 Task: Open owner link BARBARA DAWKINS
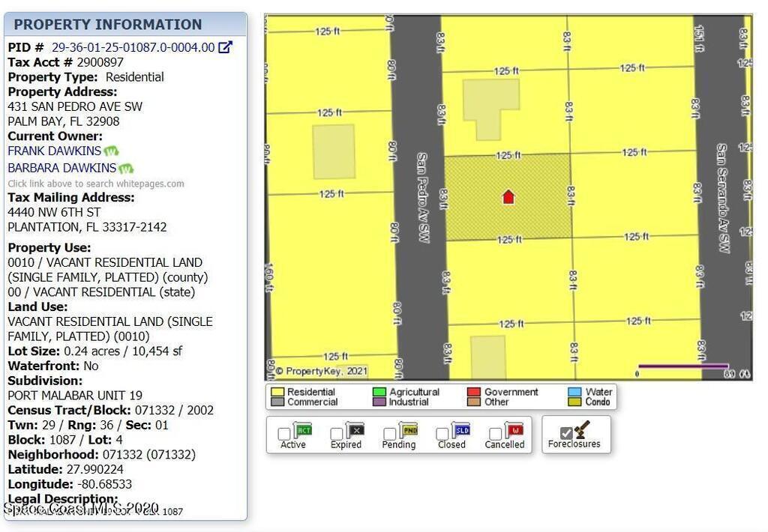pyautogui.click(x=61, y=169)
